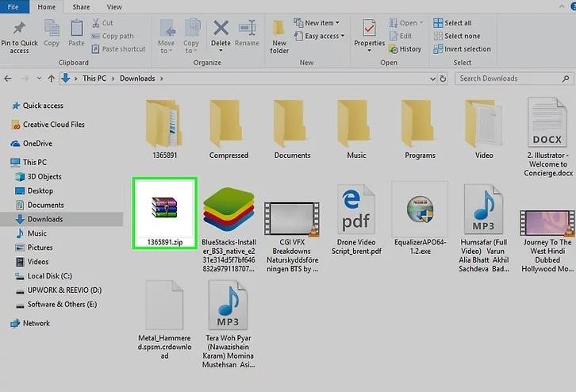This screenshot has height=392, width=576.
Task: Click the Refresh button
Action: coord(443,79)
